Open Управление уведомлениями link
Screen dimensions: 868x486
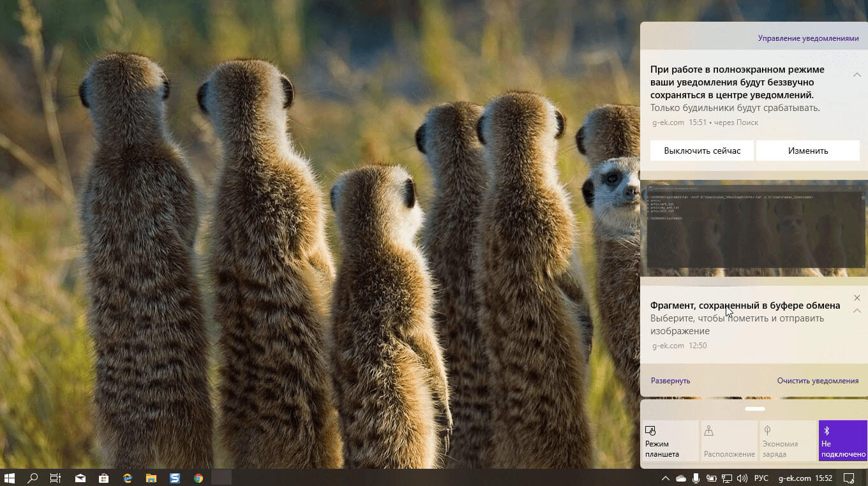tap(808, 38)
